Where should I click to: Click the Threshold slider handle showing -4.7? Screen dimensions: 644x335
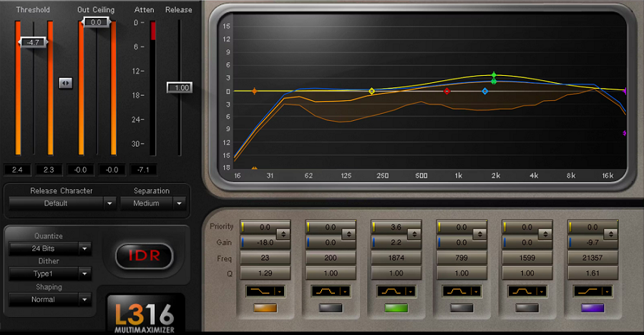tap(33, 42)
